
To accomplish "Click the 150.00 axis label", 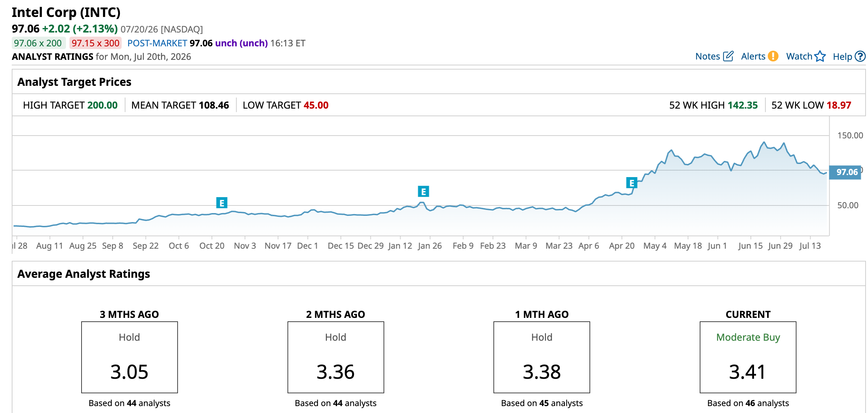I will point(850,136).
